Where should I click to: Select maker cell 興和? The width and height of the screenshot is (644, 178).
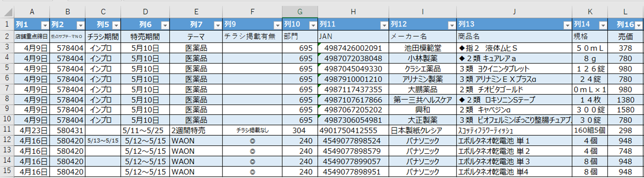point(423,110)
